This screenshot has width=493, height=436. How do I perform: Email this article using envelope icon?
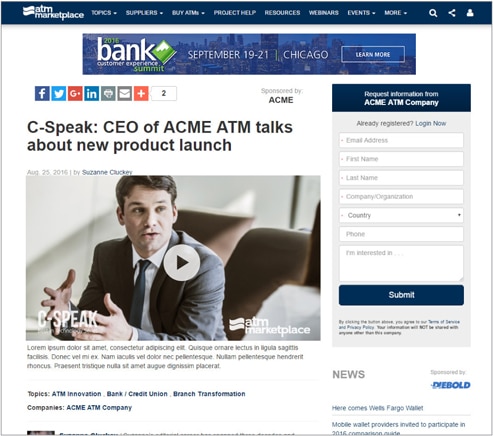[125, 94]
